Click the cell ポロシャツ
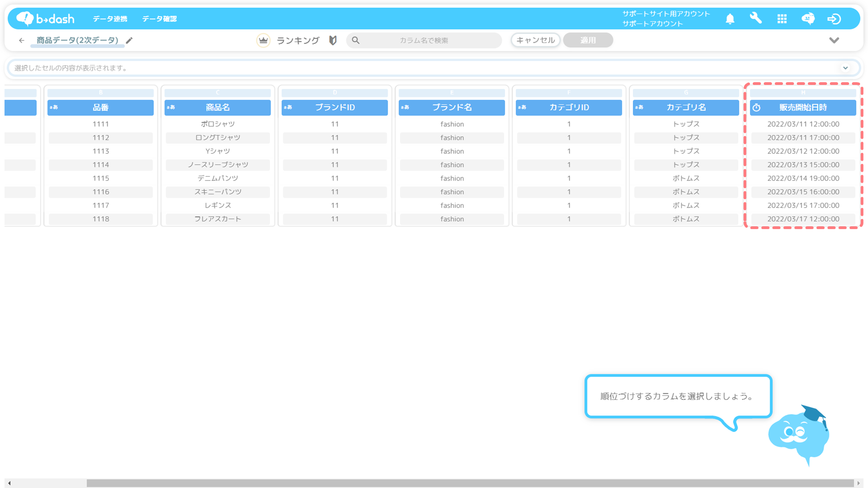Viewport: 868px width, 488px height. [x=218, y=124]
